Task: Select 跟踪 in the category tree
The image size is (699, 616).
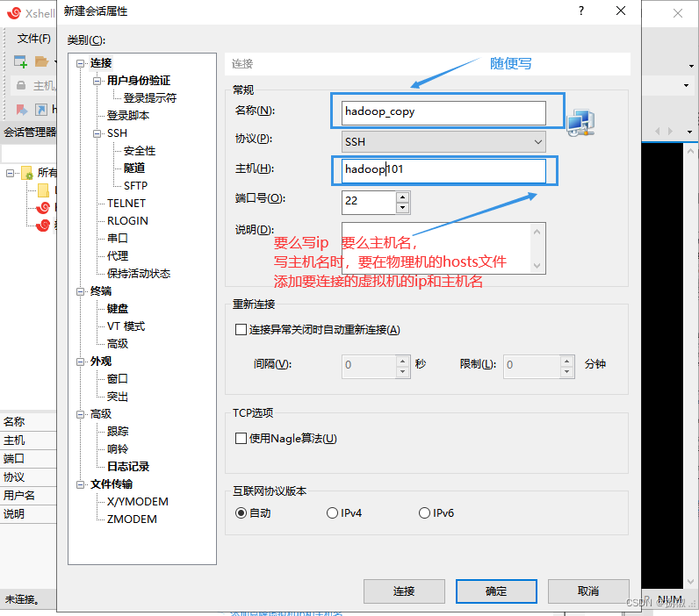Action: point(118,432)
